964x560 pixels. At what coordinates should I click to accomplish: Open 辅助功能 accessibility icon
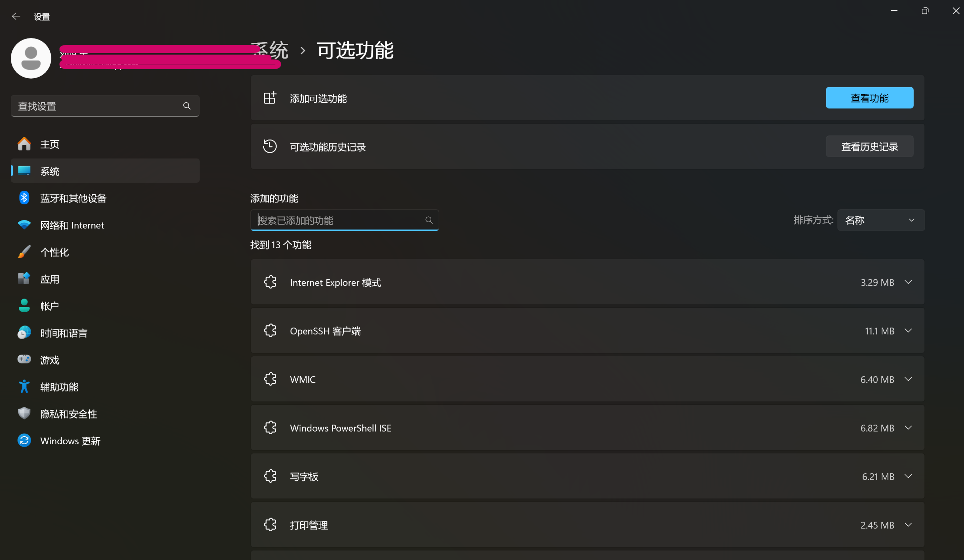tap(24, 386)
